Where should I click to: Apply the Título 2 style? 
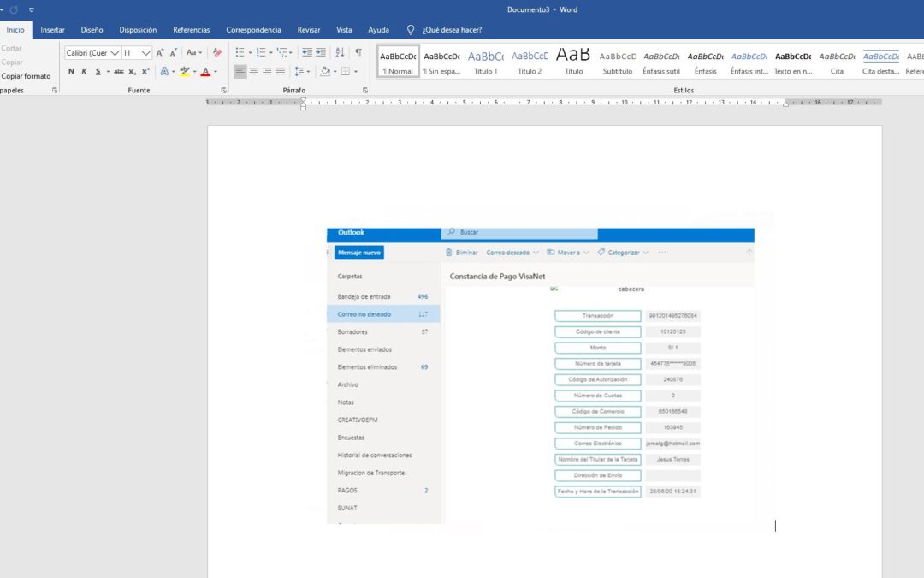(x=530, y=62)
